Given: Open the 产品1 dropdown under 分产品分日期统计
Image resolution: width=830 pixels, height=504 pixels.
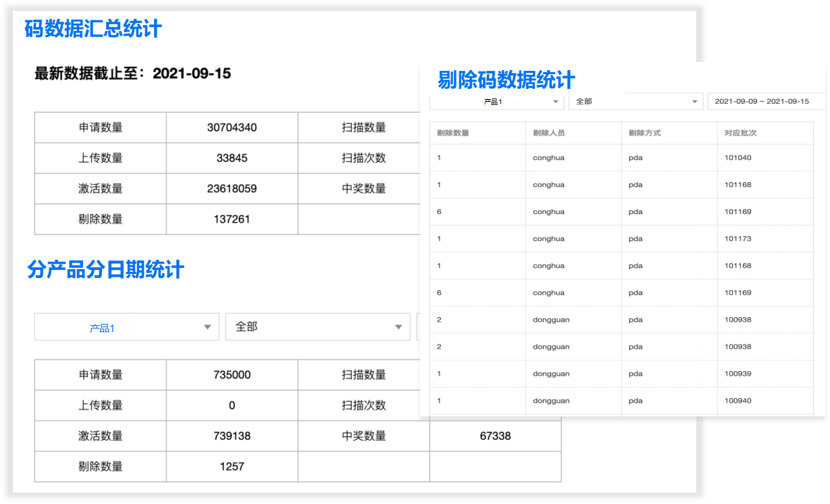Looking at the screenshot, I should 126,327.
